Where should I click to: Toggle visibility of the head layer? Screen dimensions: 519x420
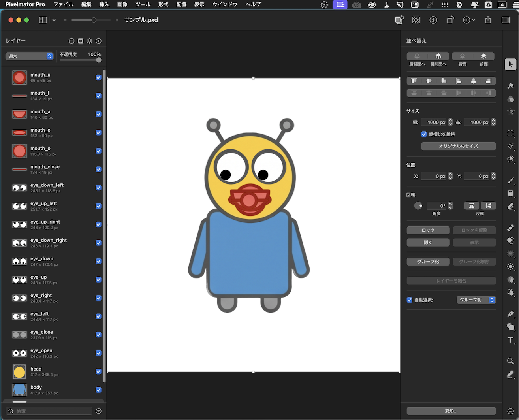click(98, 371)
